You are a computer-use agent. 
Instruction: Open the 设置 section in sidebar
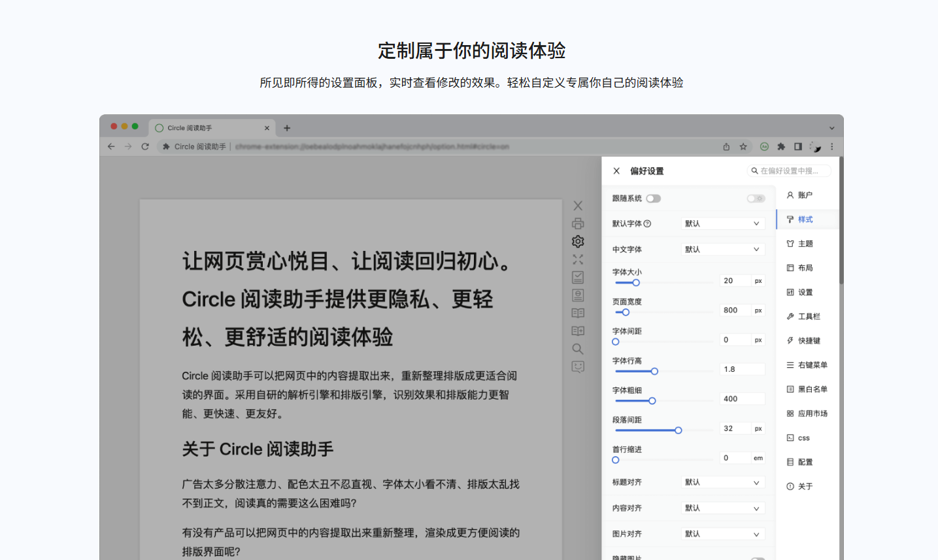pos(808,292)
